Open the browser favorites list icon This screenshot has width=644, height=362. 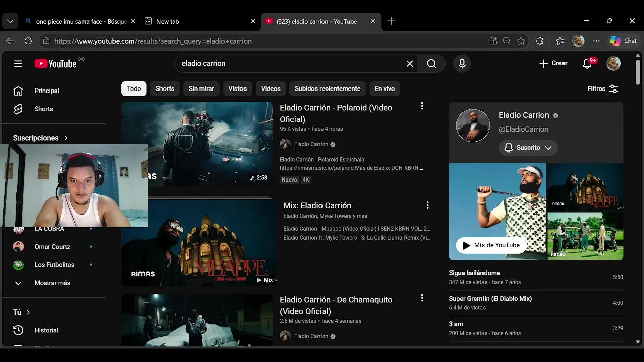click(x=560, y=41)
